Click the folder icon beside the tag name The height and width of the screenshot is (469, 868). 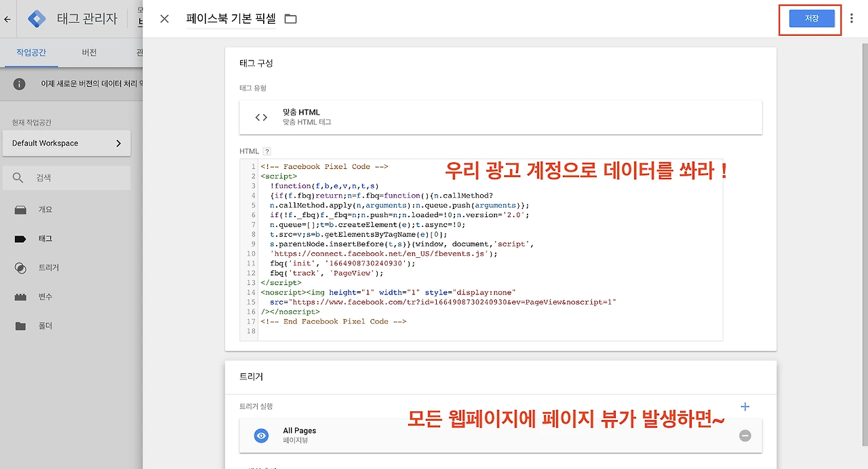(291, 19)
